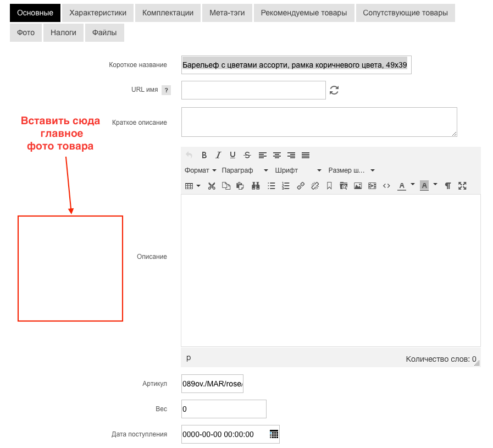Expand the Параграф dropdown
Viewport: 493px width, 448px height.
[245, 170]
